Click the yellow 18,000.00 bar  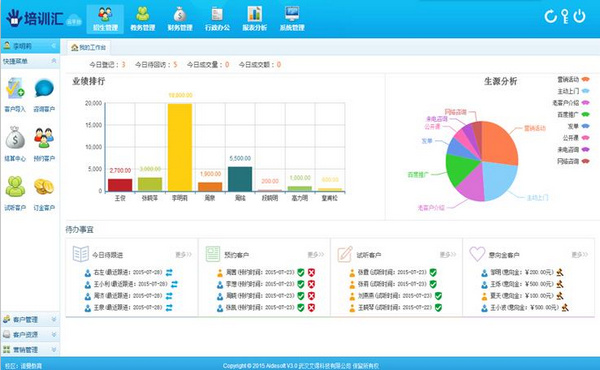180,147
